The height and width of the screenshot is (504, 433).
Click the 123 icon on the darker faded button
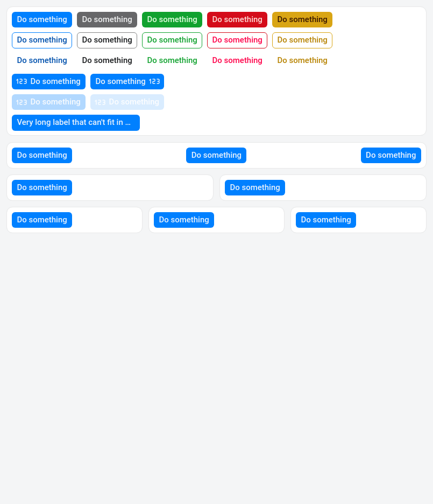pyautogui.click(x=22, y=102)
